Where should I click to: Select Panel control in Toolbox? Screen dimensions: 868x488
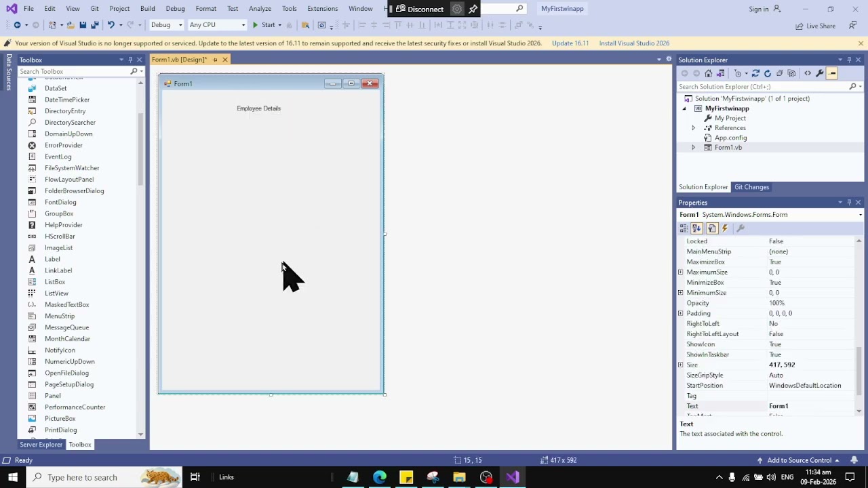coord(53,396)
